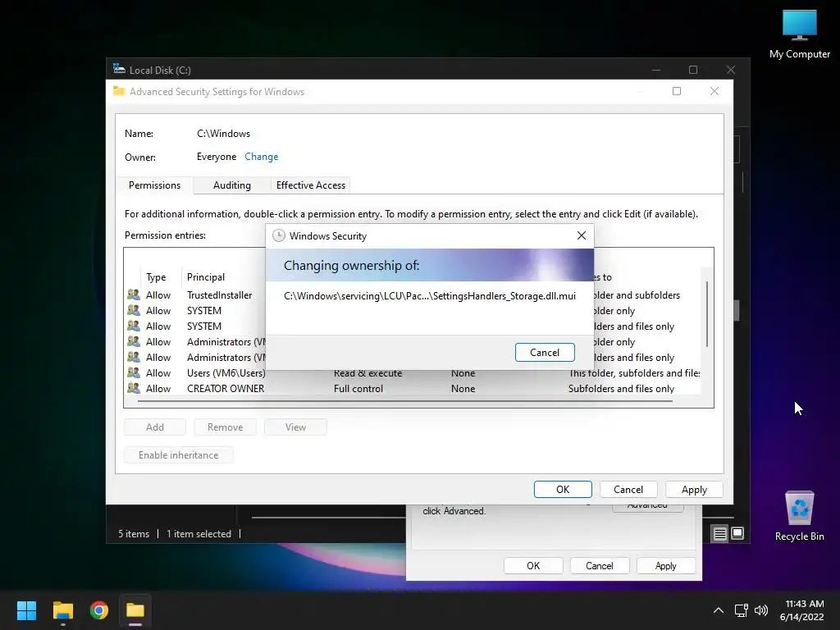Open the volume tray icon
The height and width of the screenshot is (630, 840).
760,610
